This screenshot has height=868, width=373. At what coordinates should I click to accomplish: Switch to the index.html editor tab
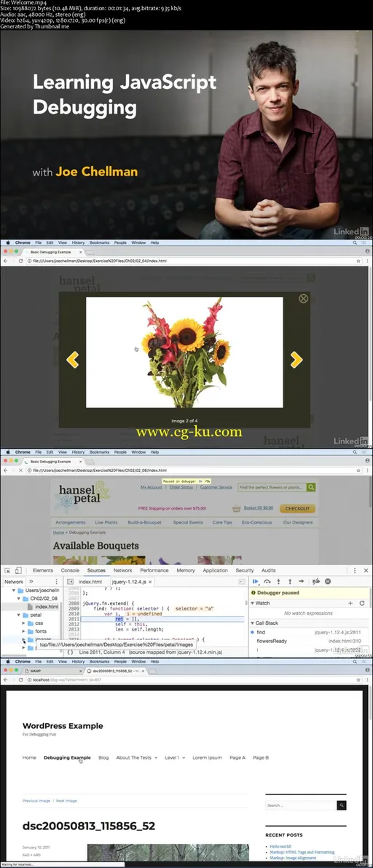coord(90,583)
